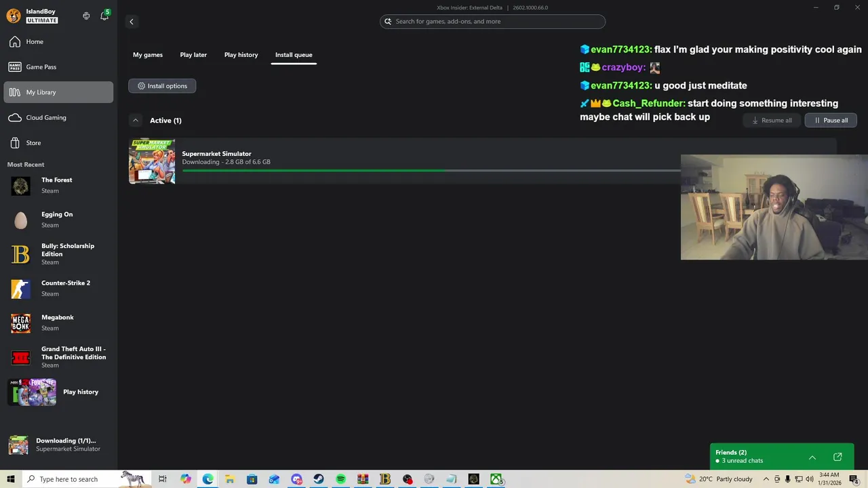Open the Xbox app taskbar icon
Image resolution: width=868 pixels, height=488 pixels.
tap(496, 479)
